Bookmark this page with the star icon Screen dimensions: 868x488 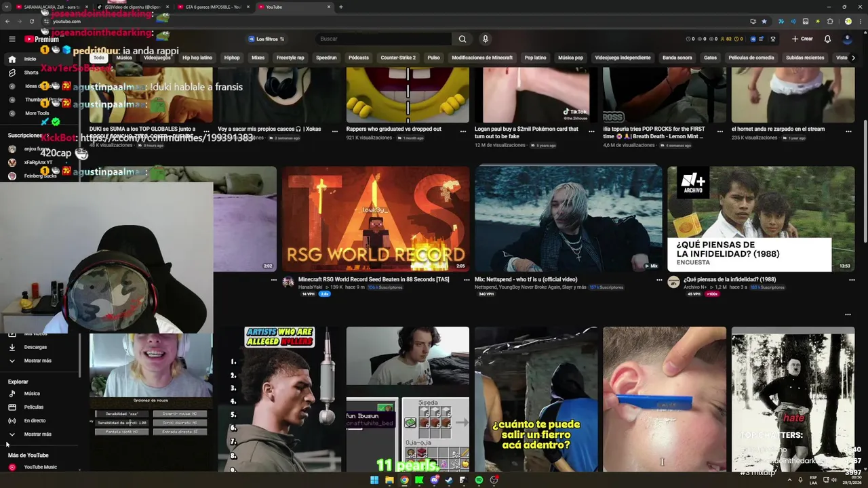click(764, 21)
